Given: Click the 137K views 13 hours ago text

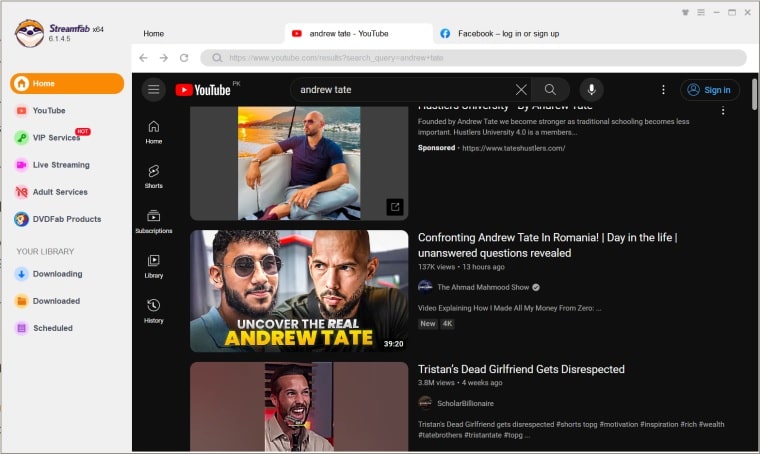Looking at the screenshot, I should pos(461,267).
